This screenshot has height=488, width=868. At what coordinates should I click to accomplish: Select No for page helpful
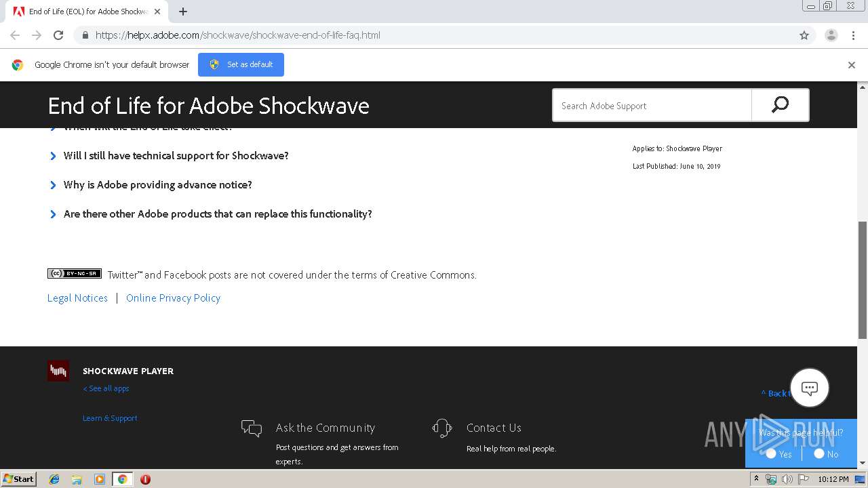click(x=819, y=454)
